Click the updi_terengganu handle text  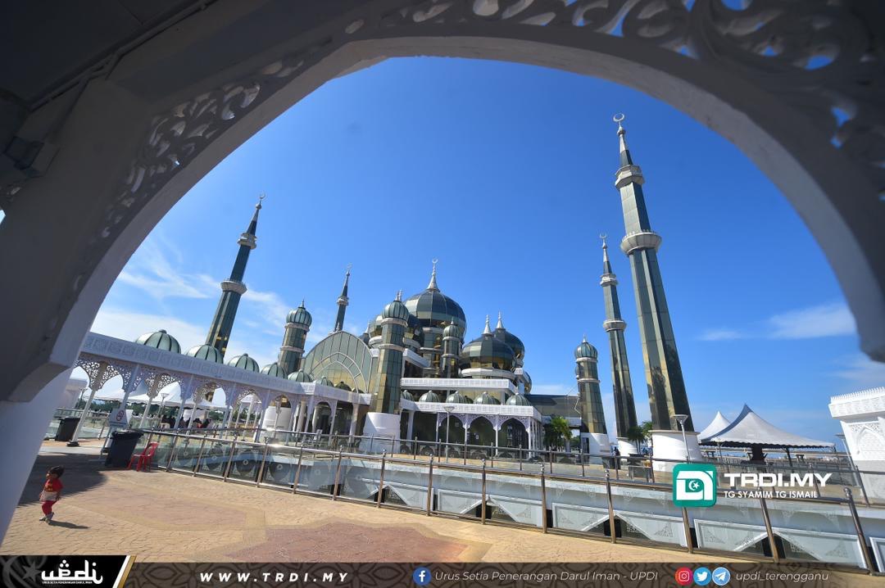(781, 575)
